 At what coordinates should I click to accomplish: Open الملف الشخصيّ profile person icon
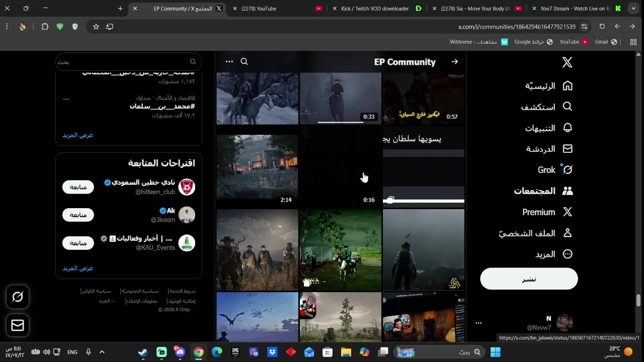tap(568, 233)
